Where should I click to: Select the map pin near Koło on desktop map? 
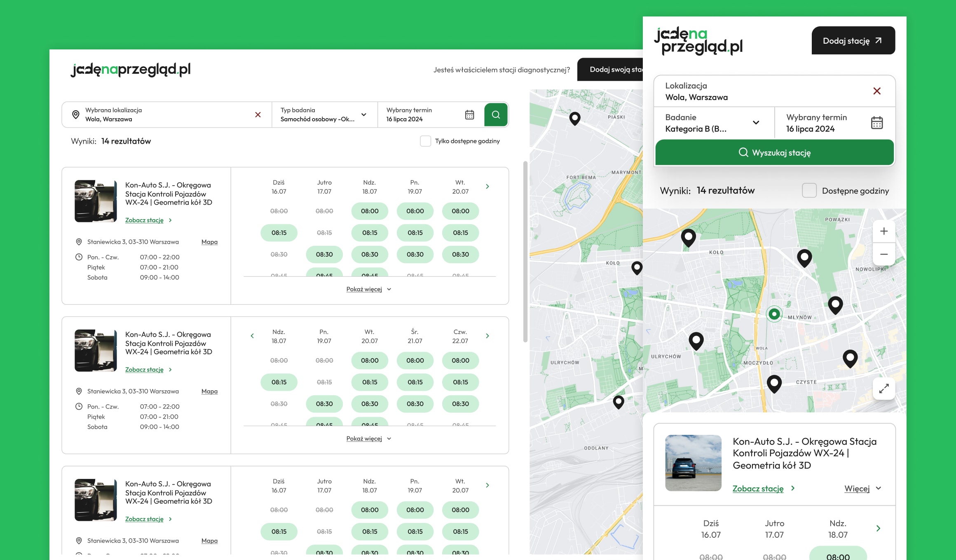pyautogui.click(x=637, y=268)
